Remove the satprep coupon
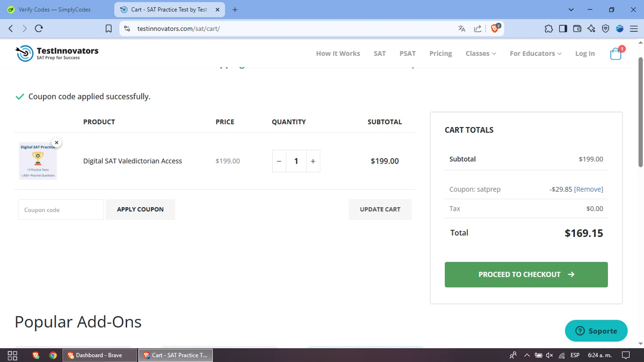Viewport: 644px width, 362px height. pos(588,189)
